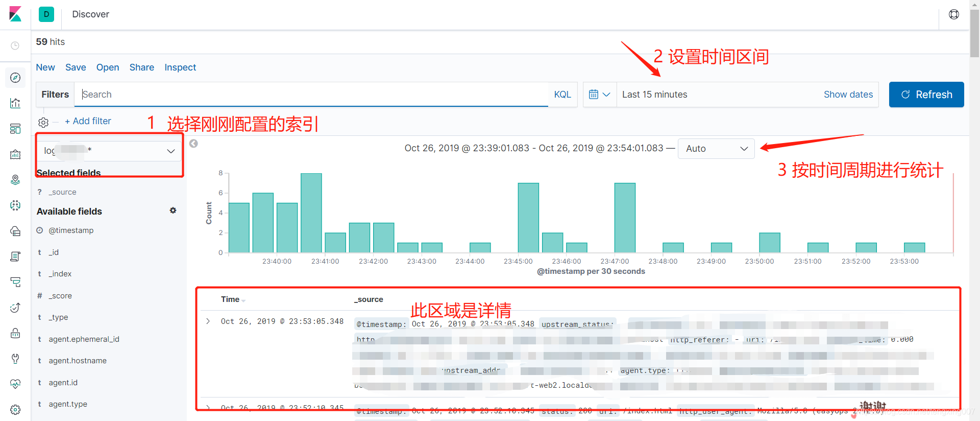Click the Discover breadcrumb title
980x421 pixels.
pos(90,14)
